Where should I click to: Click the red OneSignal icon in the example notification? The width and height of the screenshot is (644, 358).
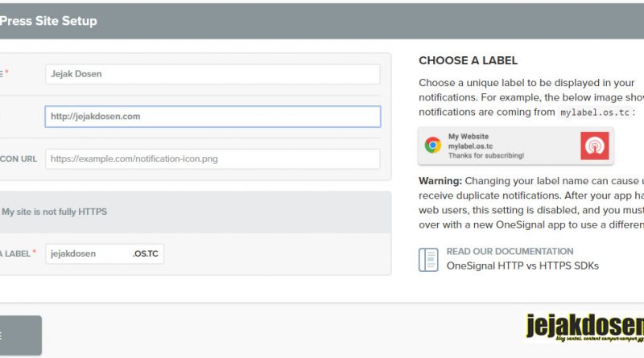pyautogui.click(x=595, y=146)
